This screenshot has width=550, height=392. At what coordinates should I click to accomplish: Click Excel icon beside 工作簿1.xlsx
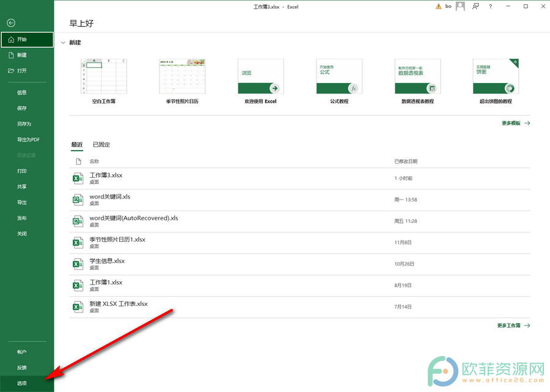(78, 286)
